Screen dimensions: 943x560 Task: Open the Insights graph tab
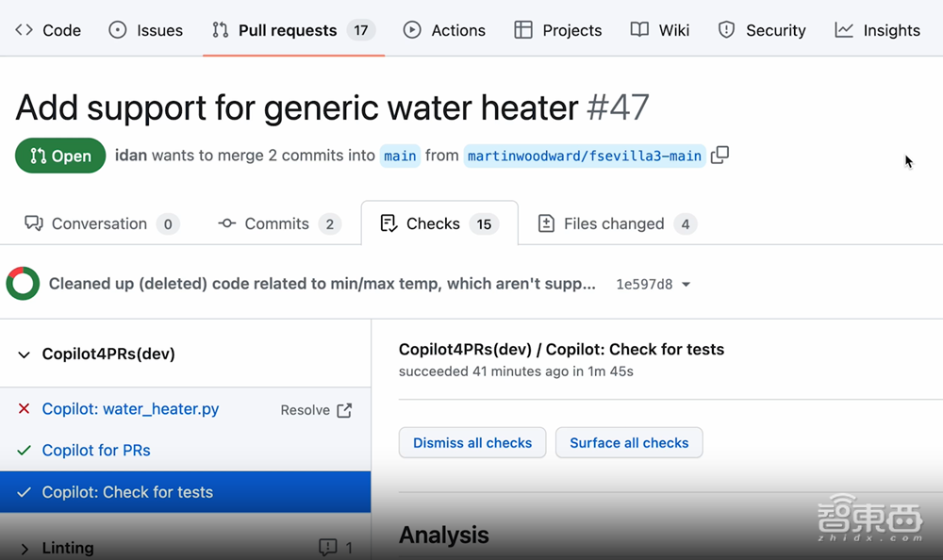tap(877, 30)
